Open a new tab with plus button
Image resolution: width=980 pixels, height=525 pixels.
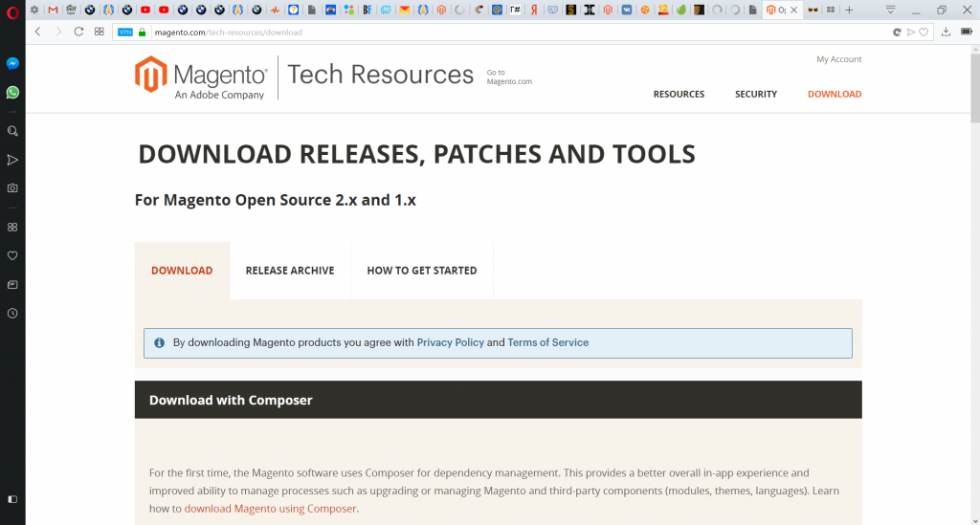coord(849,10)
